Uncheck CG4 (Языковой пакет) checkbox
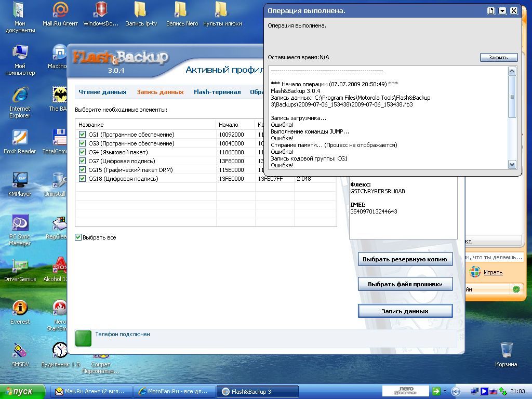The width and height of the screenshot is (532, 399). [82, 152]
